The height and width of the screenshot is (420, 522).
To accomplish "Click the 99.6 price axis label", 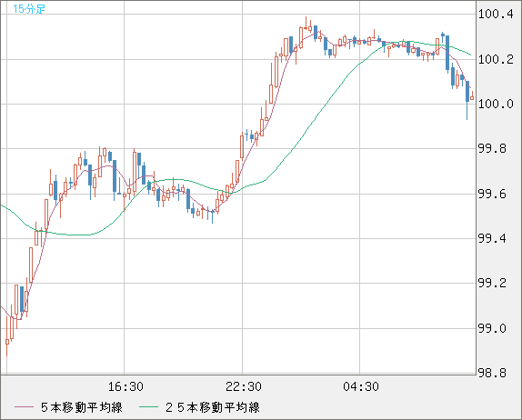I will [492, 194].
